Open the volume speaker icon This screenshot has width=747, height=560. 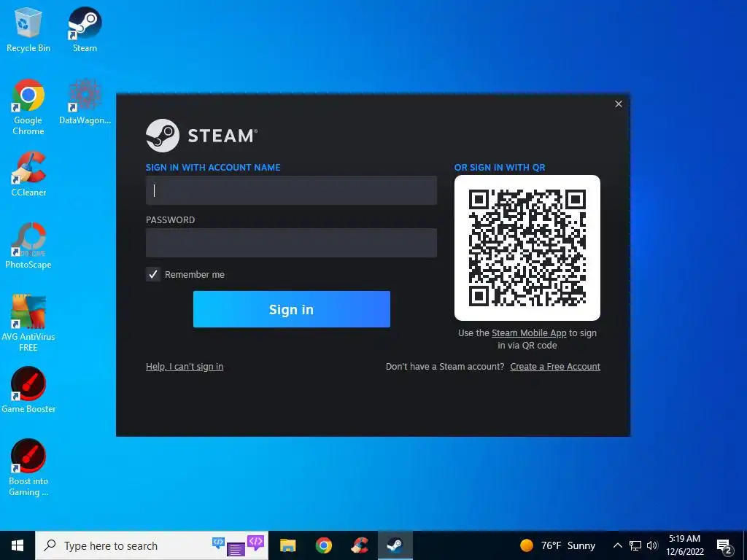pyautogui.click(x=652, y=545)
